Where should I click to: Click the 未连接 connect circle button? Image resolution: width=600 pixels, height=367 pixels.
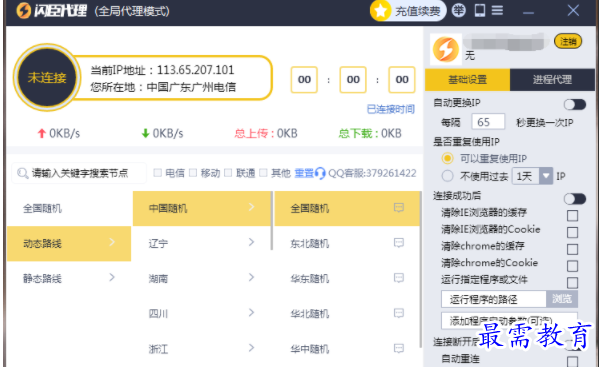47,78
